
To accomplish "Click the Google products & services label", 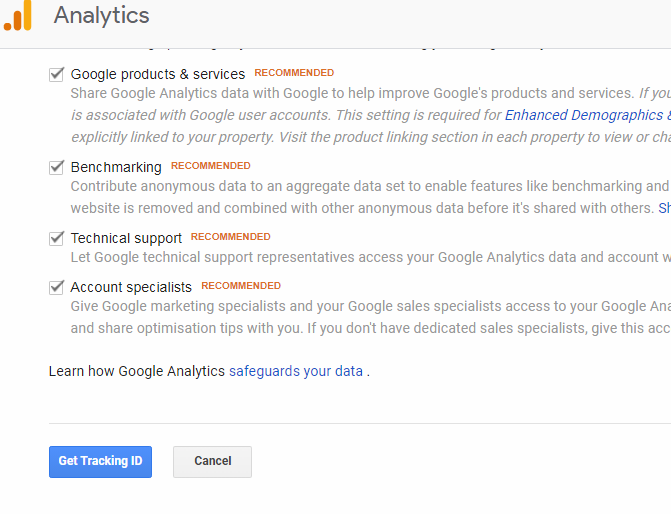I will (158, 74).
